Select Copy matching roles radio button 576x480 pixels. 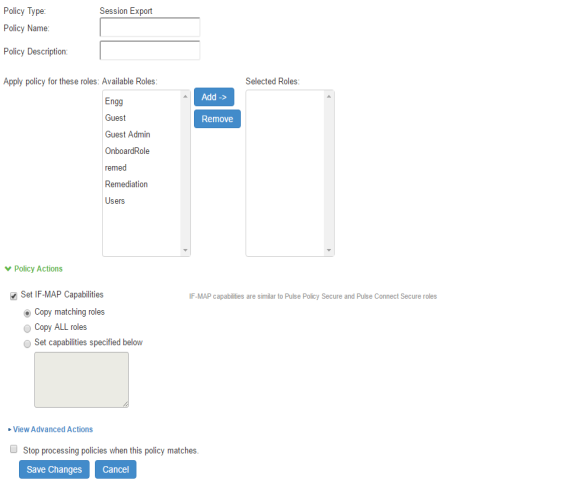(27, 313)
